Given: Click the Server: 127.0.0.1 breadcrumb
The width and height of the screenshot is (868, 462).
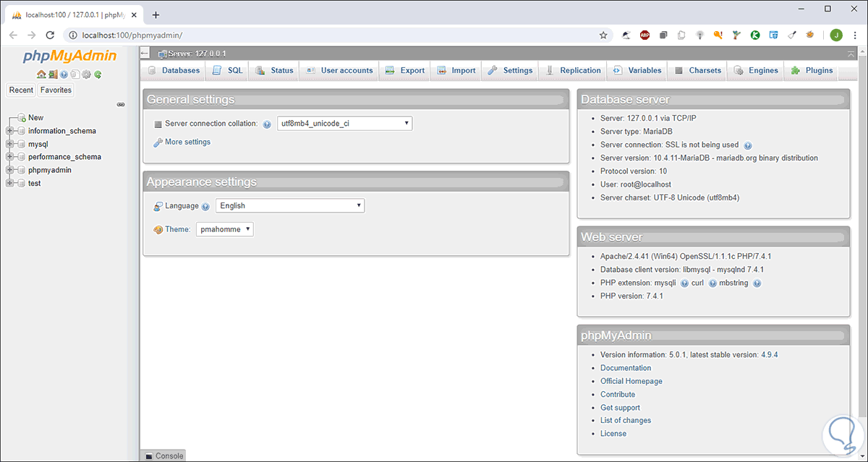Looking at the screenshot, I should pos(197,54).
